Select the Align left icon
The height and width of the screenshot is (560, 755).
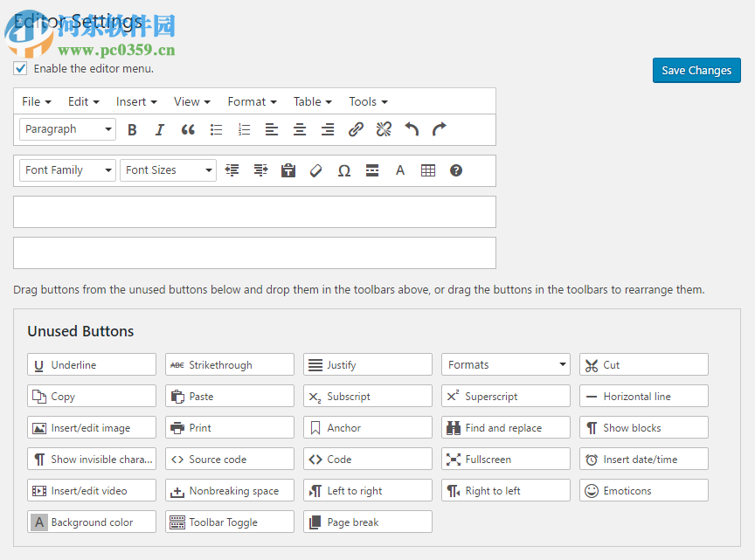pyautogui.click(x=272, y=129)
